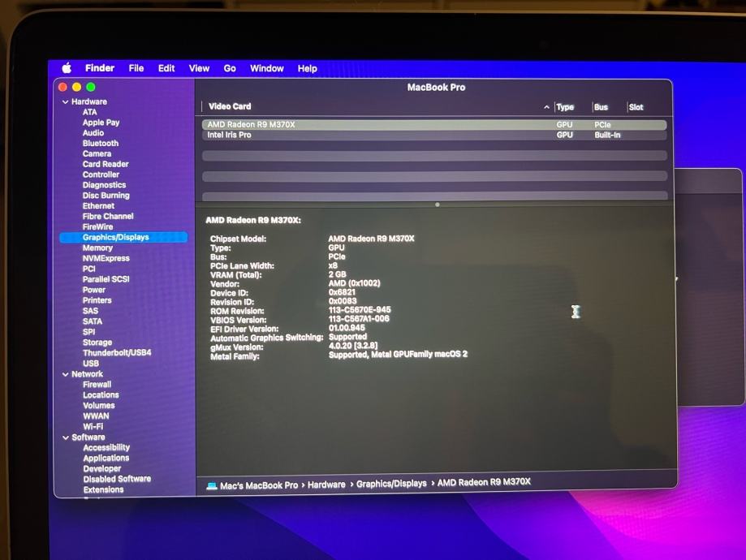The height and width of the screenshot is (560, 746).
Task: Select USB in the sidebar
Action: 90,363
